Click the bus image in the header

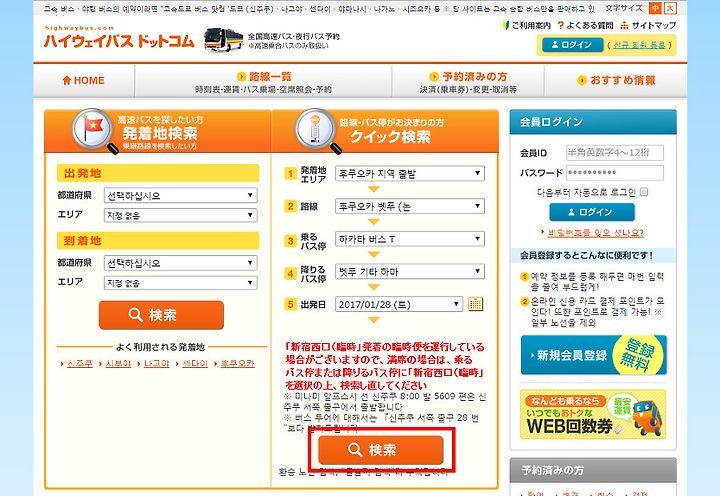(x=223, y=40)
